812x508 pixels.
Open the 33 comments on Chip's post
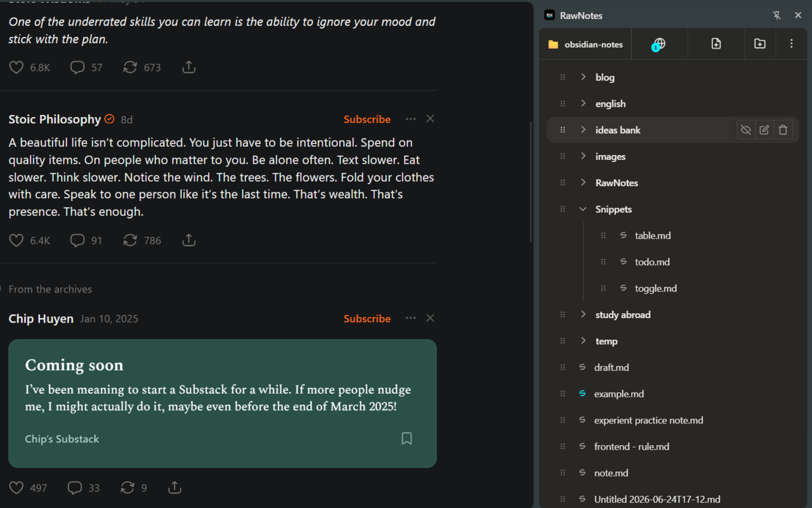75,488
